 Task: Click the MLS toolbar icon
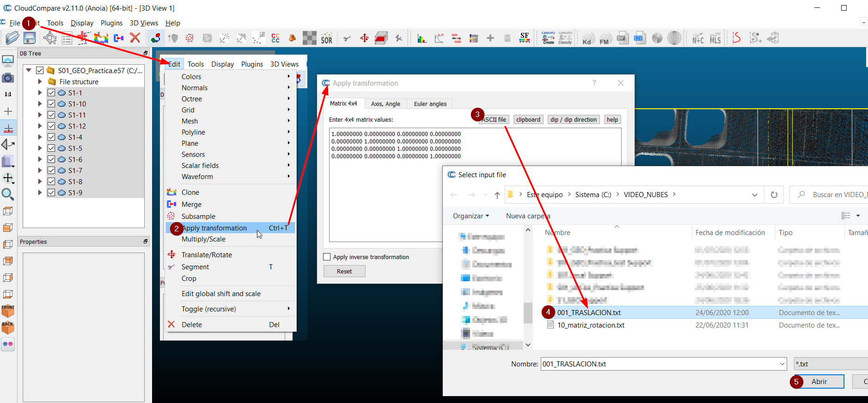[715, 38]
